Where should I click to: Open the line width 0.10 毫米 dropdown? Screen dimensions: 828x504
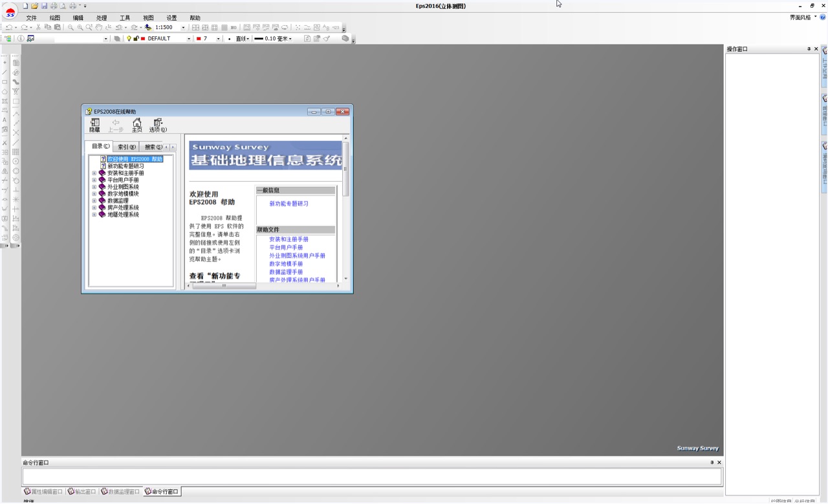pyautogui.click(x=290, y=39)
